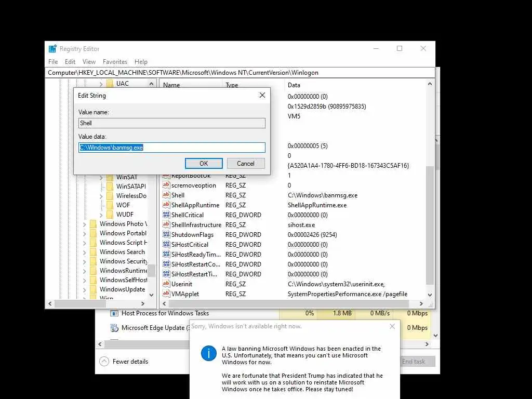The width and height of the screenshot is (532, 399).
Task: Expand the WUDF tree folder
Action: 101,215
